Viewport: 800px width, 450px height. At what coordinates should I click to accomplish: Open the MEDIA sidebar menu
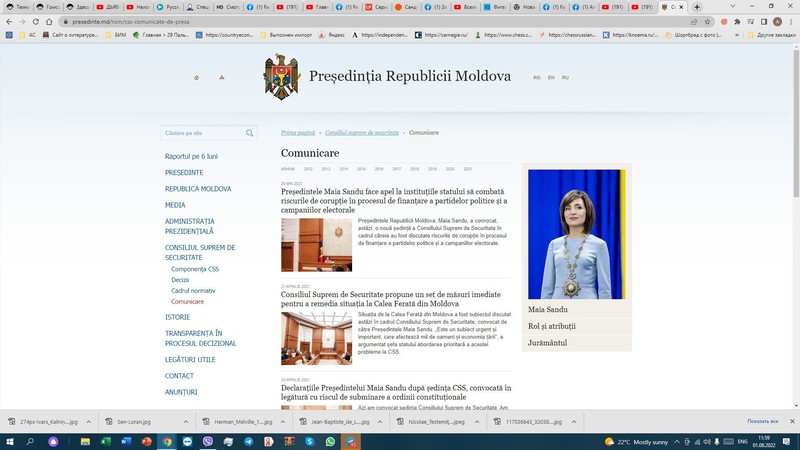[175, 205]
